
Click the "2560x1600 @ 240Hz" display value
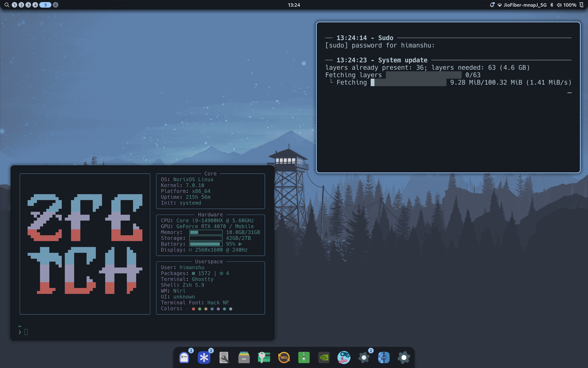point(221,250)
